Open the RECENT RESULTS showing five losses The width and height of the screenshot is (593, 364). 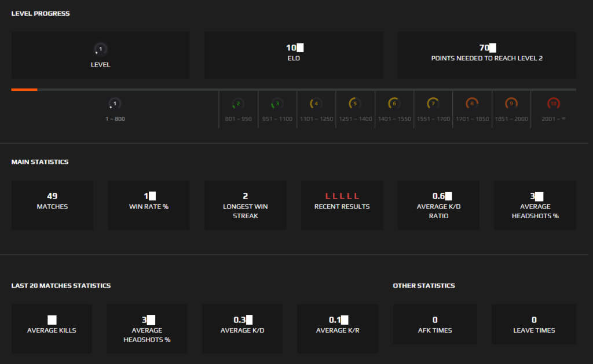tap(342, 205)
